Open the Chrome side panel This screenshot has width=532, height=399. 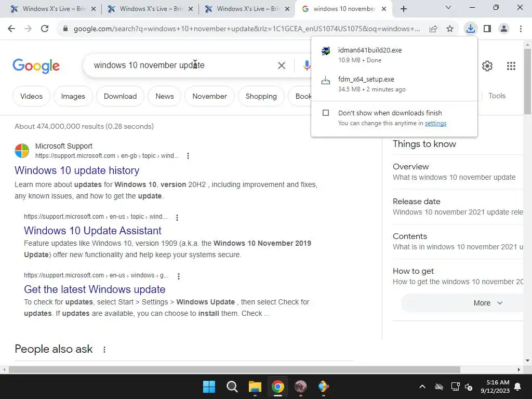click(487, 29)
